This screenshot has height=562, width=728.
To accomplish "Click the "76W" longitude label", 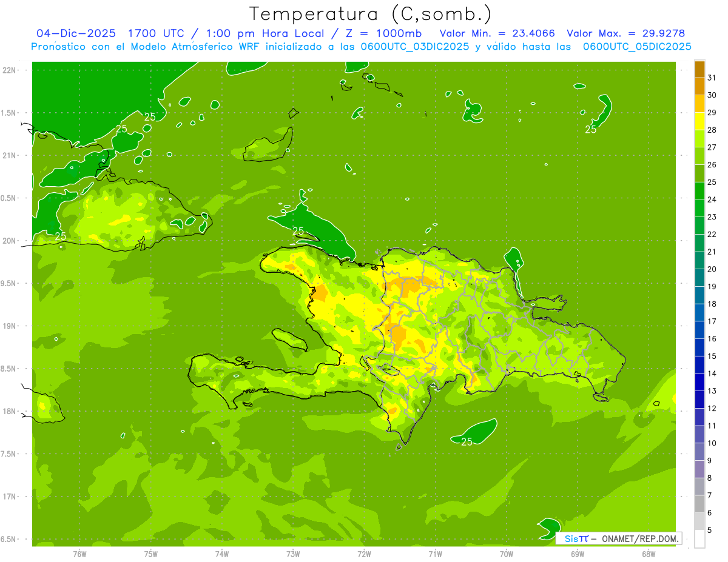I will pos(79,554).
